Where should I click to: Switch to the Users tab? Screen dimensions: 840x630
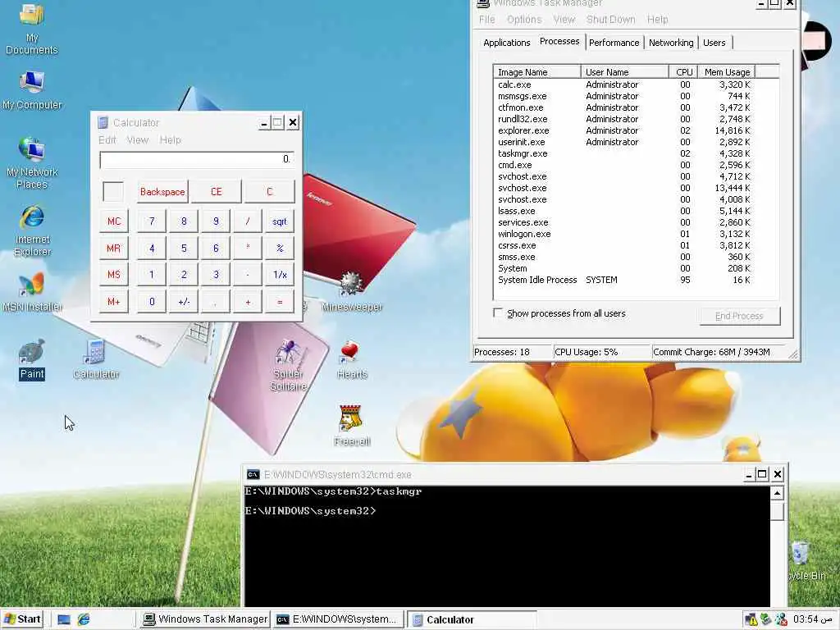pyautogui.click(x=714, y=43)
